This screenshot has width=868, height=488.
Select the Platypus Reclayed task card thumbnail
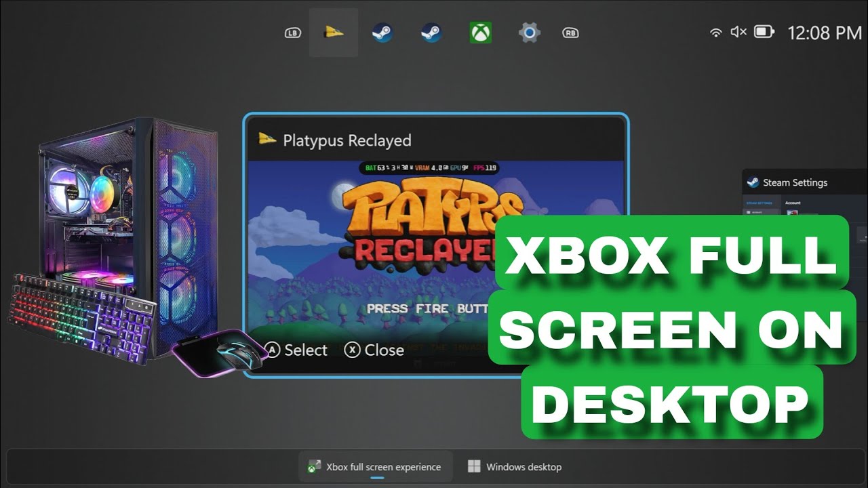click(x=436, y=245)
